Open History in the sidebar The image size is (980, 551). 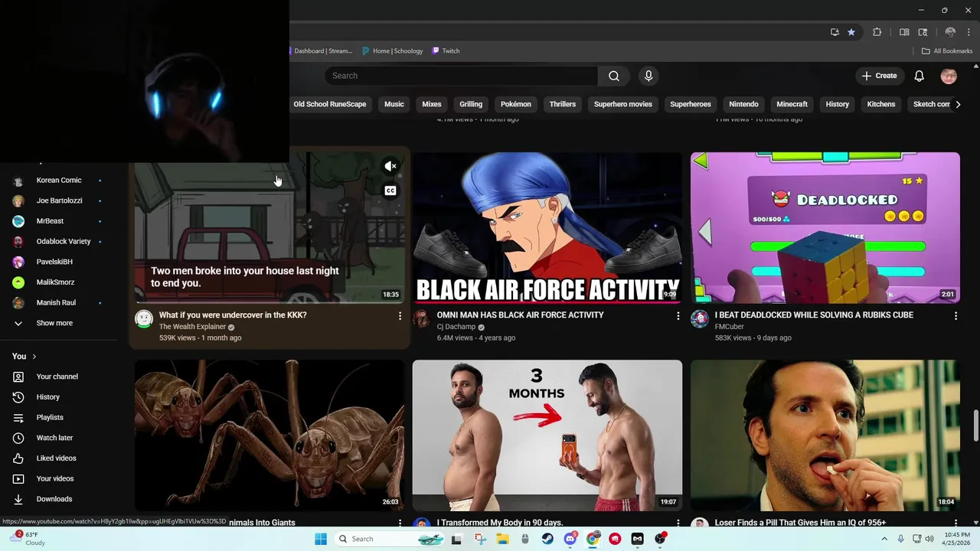coord(48,397)
